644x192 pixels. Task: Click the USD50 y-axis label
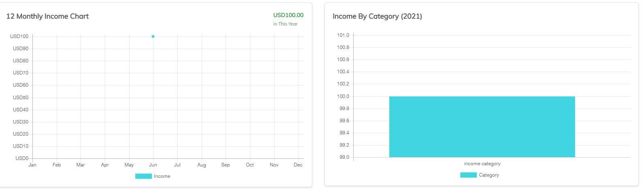[21, 98]
